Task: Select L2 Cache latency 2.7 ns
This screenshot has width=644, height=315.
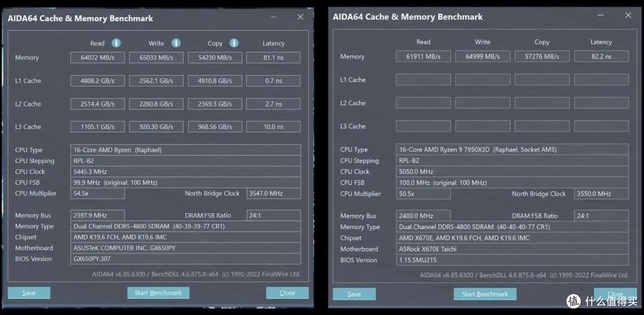Action: click(x=274, y=104)
